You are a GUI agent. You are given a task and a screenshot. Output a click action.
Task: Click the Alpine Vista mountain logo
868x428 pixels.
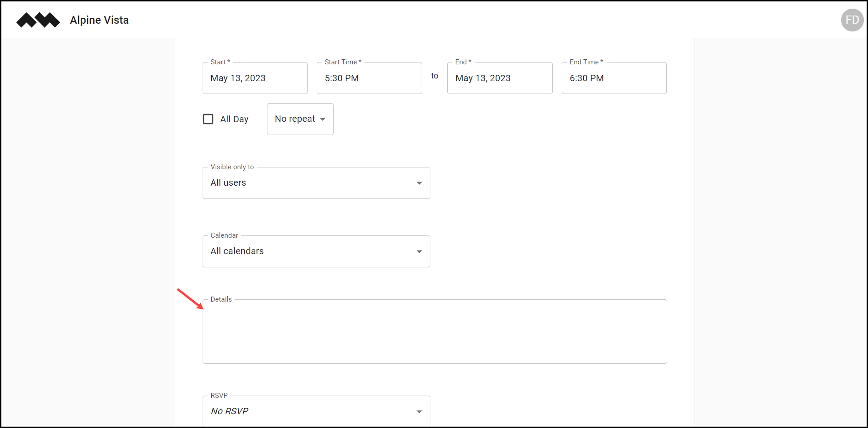tap(38, 20)
